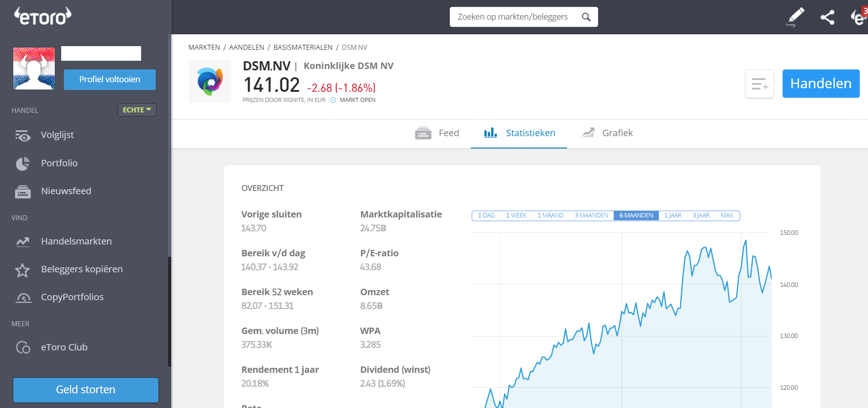Switch to the Grafiek tab
868x408 pixels.
(607, 133)
